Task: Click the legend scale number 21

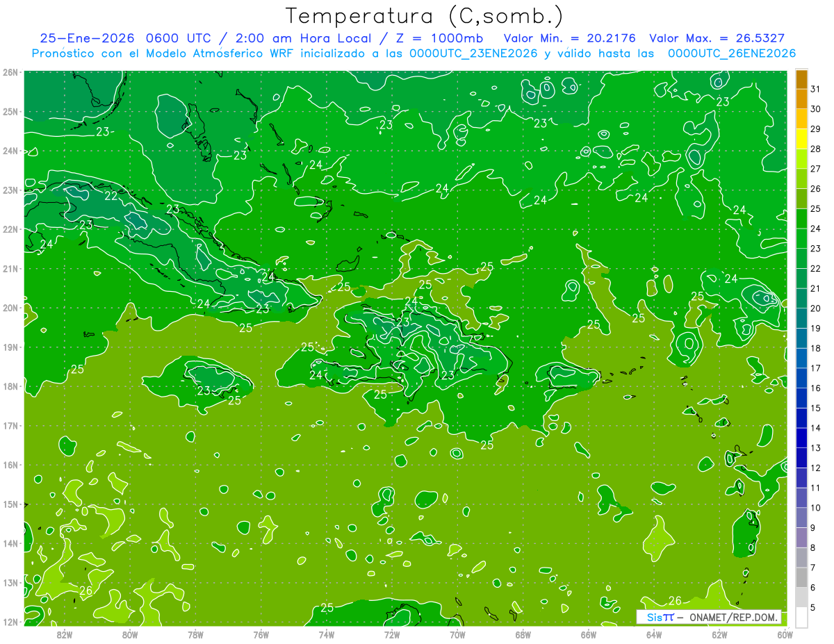Action: pyautogui.click(x=816, y=288)
